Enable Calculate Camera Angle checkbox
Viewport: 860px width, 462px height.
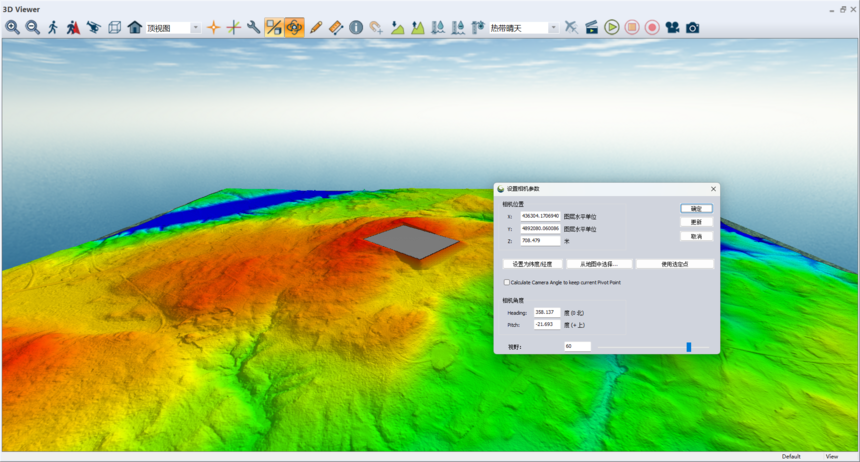(507, 282)
